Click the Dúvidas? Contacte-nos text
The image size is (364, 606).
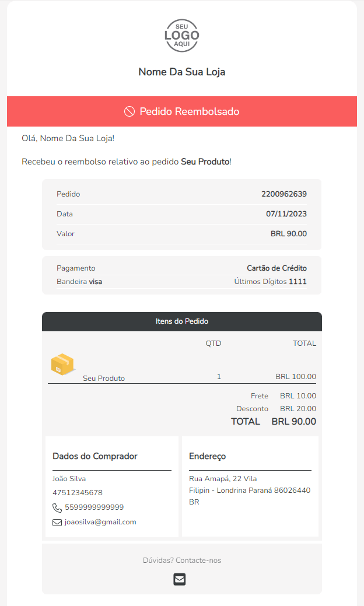182,561
